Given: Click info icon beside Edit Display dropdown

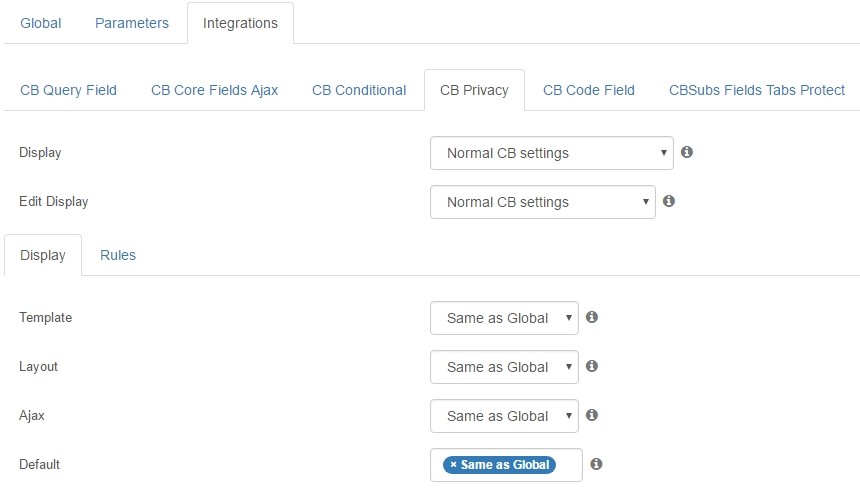Looking at the screenshot, I should point(669,201).
